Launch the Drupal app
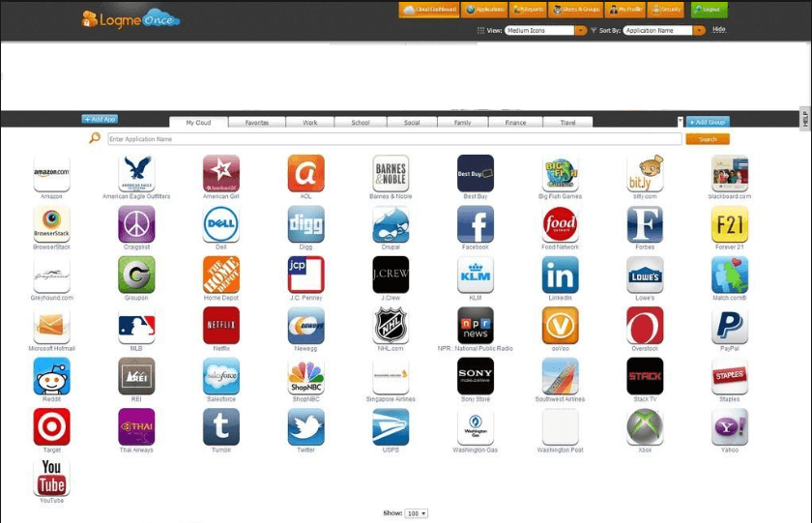 coord(391,223)
